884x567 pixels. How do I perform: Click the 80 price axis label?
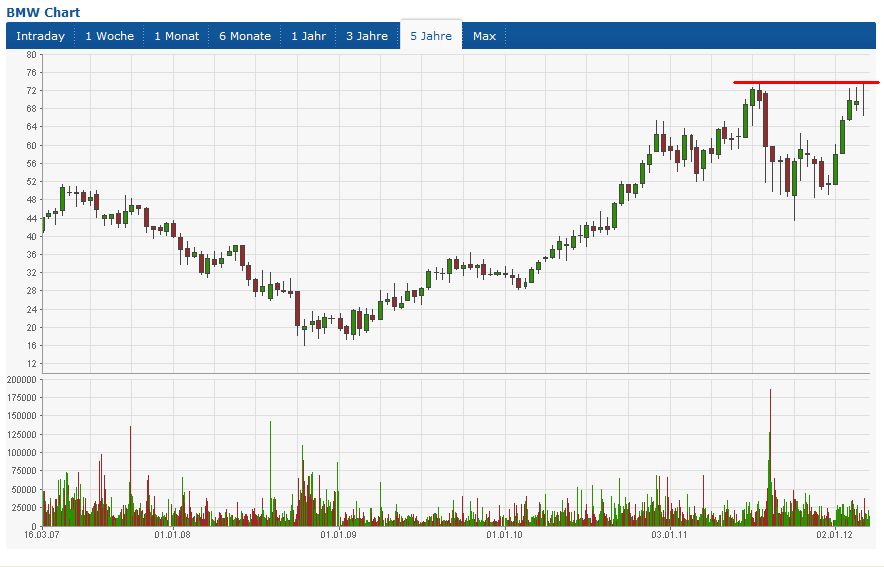pos(31,55)
